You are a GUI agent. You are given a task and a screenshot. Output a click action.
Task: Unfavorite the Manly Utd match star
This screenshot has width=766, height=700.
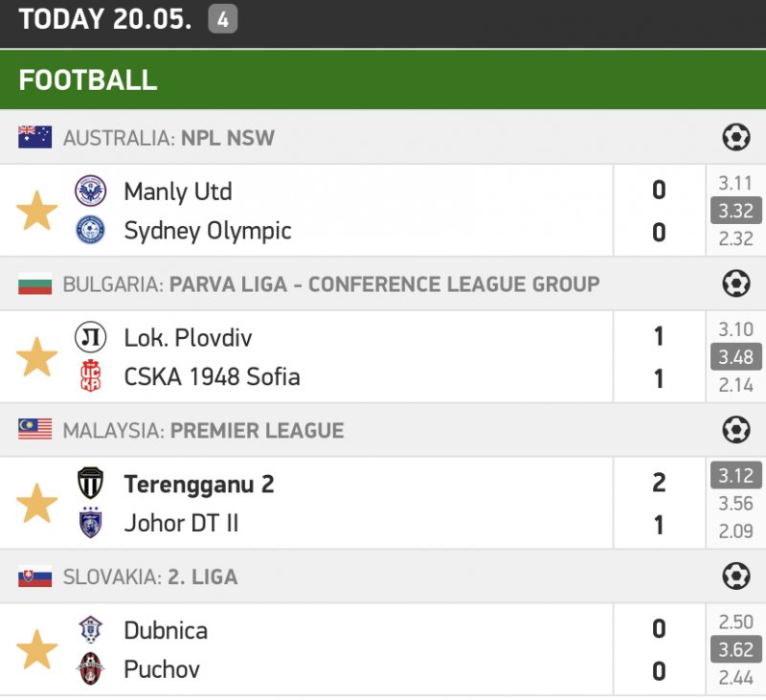tap(37, 211)
